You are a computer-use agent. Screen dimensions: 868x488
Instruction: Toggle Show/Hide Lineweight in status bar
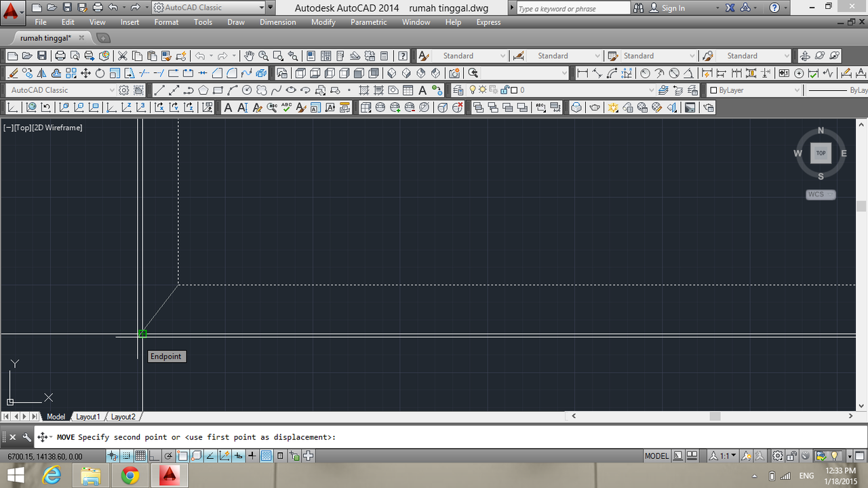(x=252, y=456)
